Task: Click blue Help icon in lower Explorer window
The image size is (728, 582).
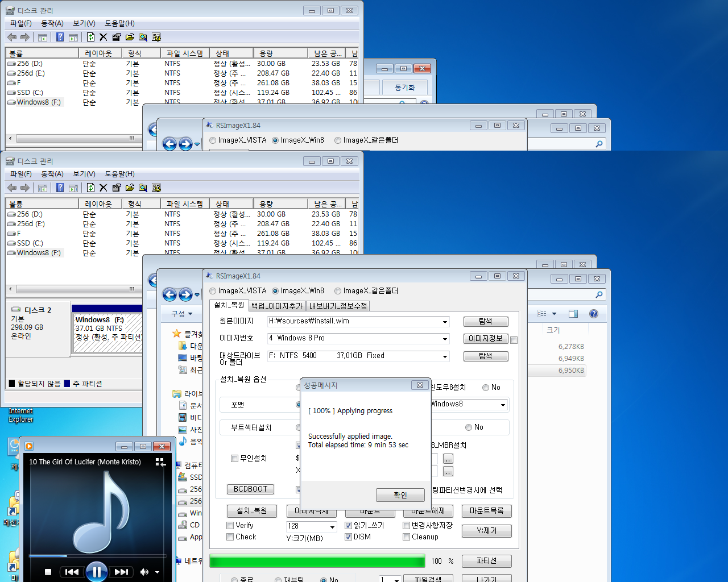Action: click(x=594, y=314)
